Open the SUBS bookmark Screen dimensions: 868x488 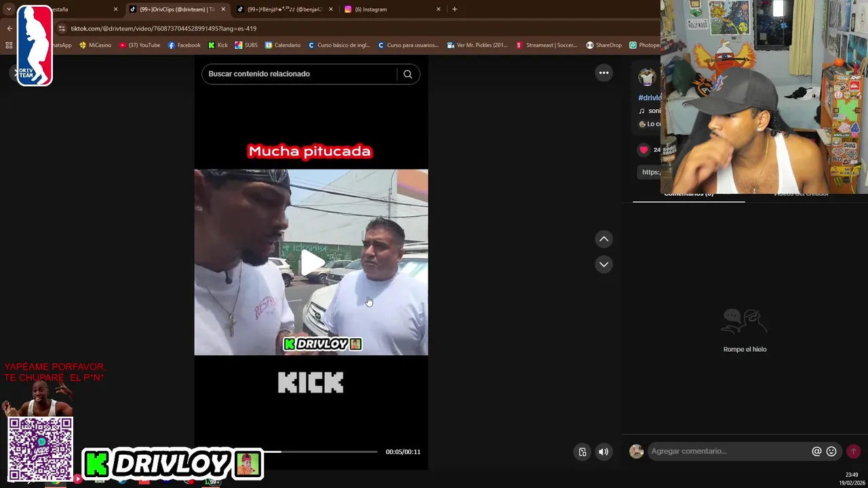pos(246,45)
